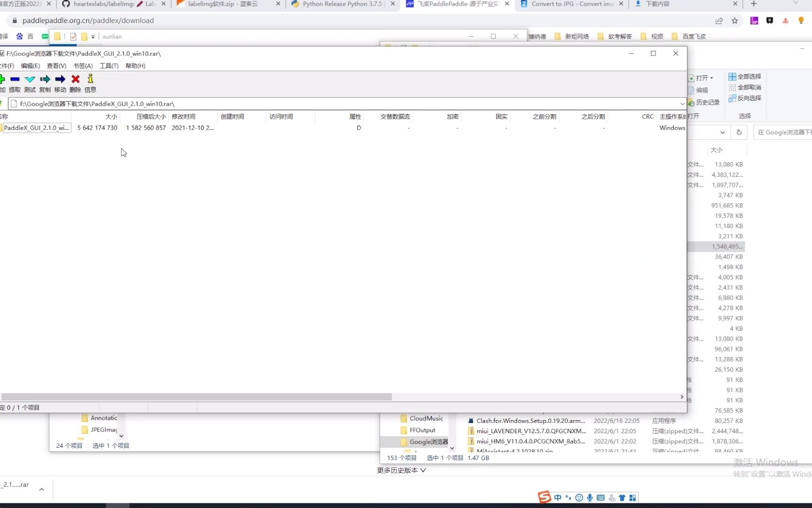Click Sogou soft keyboard icon
This screenshot has width=812, height=508.
click(x=601, y=498)
